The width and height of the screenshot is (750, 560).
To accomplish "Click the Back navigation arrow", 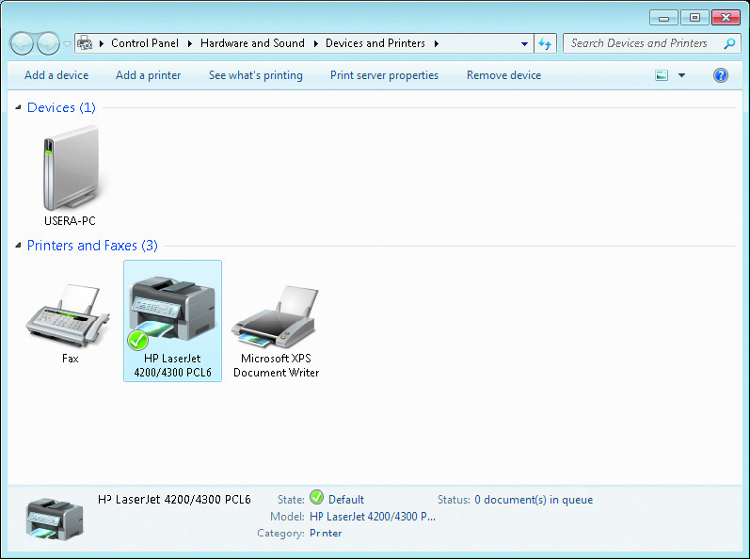I will 22,44.
